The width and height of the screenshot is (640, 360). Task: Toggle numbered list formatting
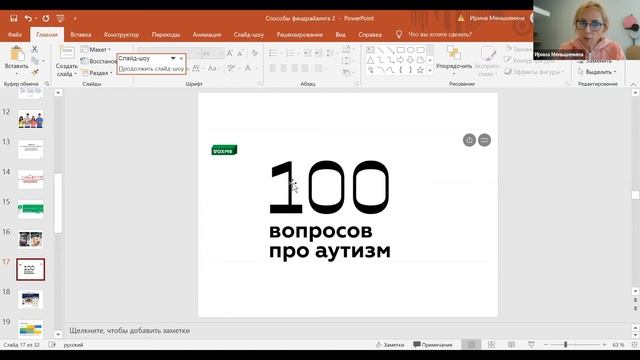[290, 53]
